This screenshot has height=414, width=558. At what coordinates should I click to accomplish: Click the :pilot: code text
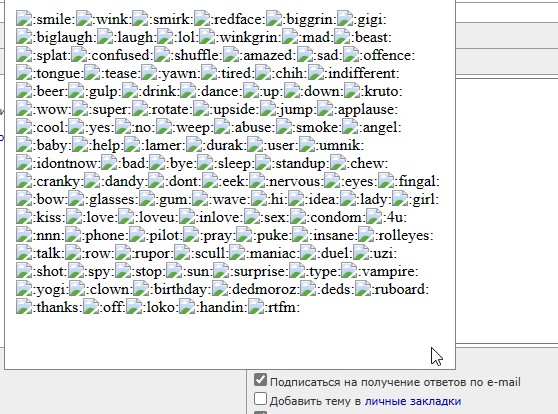pos(164,236)
